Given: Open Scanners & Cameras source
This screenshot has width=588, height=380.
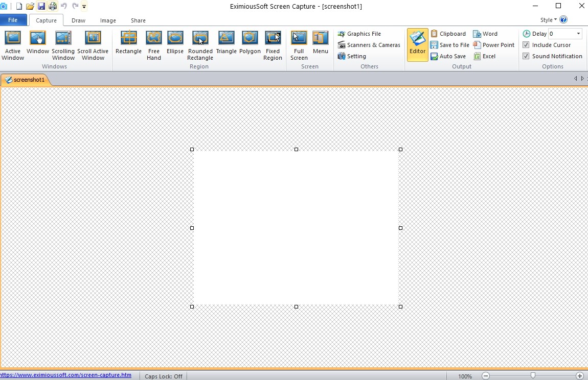Looking at the screenshot, I should [369, 45].
